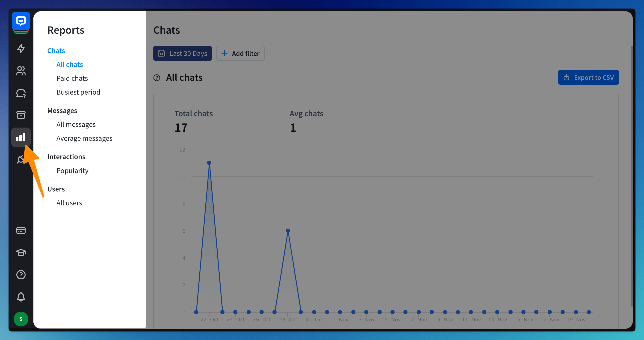This screenshot has width=644, height=340.
Task: Select the Reports bar chart icon
Action: (21, 137)
